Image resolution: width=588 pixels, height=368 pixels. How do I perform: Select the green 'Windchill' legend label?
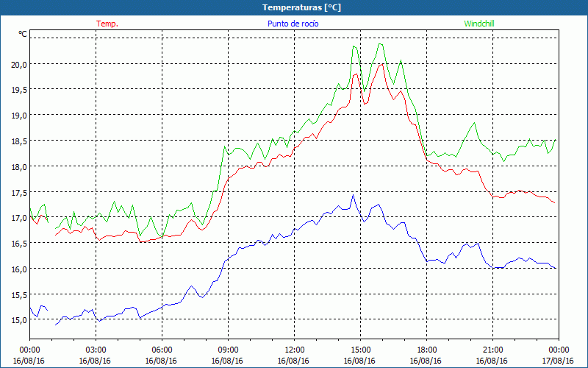tap(479, 24)
